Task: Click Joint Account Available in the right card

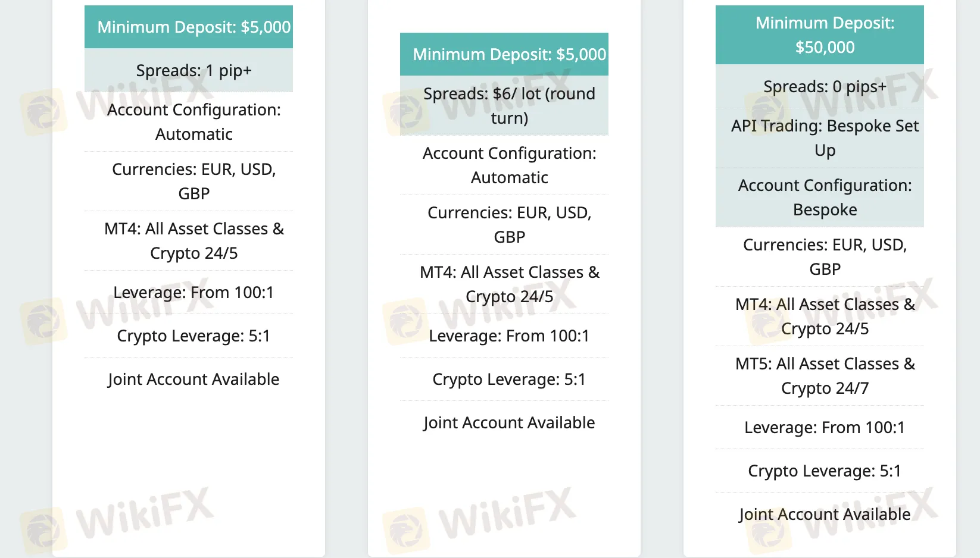Action: [825, 514]
